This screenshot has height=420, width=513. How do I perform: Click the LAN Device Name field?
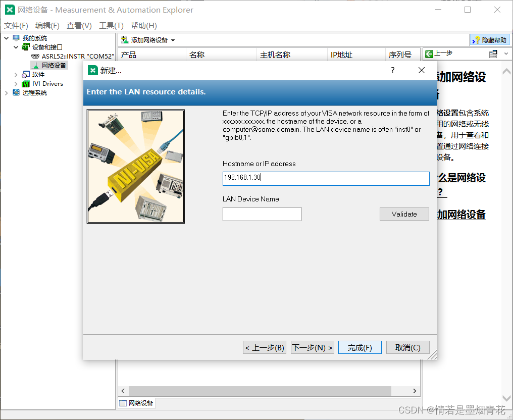point(262,214)
